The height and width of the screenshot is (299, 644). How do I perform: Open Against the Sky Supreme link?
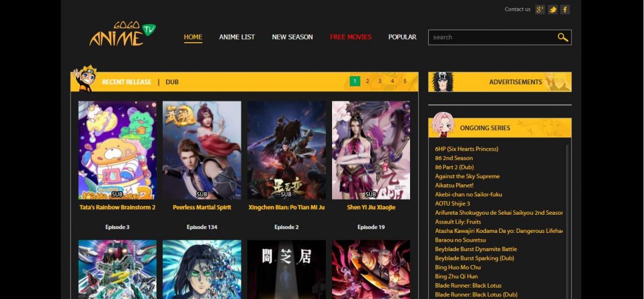click(467, 176)
